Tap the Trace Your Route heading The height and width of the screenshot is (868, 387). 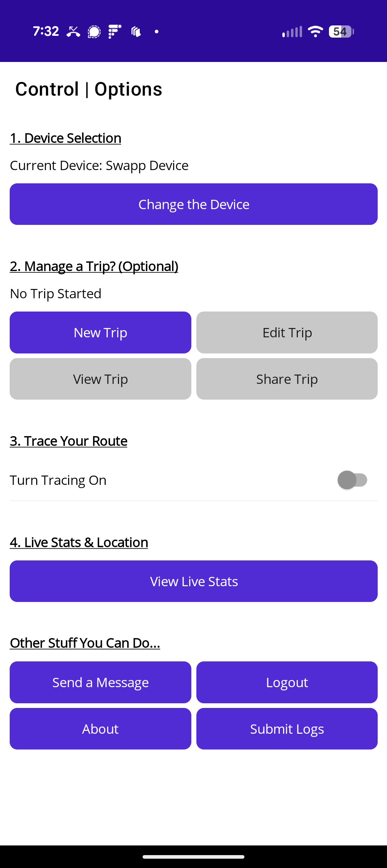pyautogui.click(x=68, y=441)
